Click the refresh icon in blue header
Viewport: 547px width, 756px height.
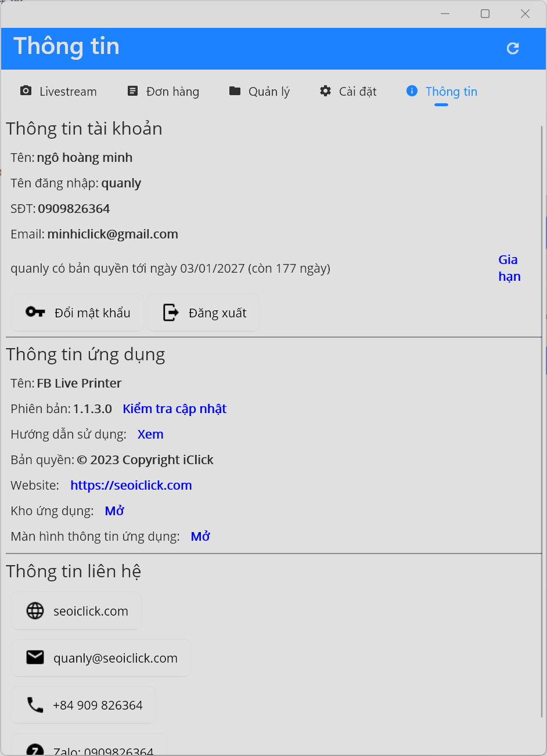513,48
